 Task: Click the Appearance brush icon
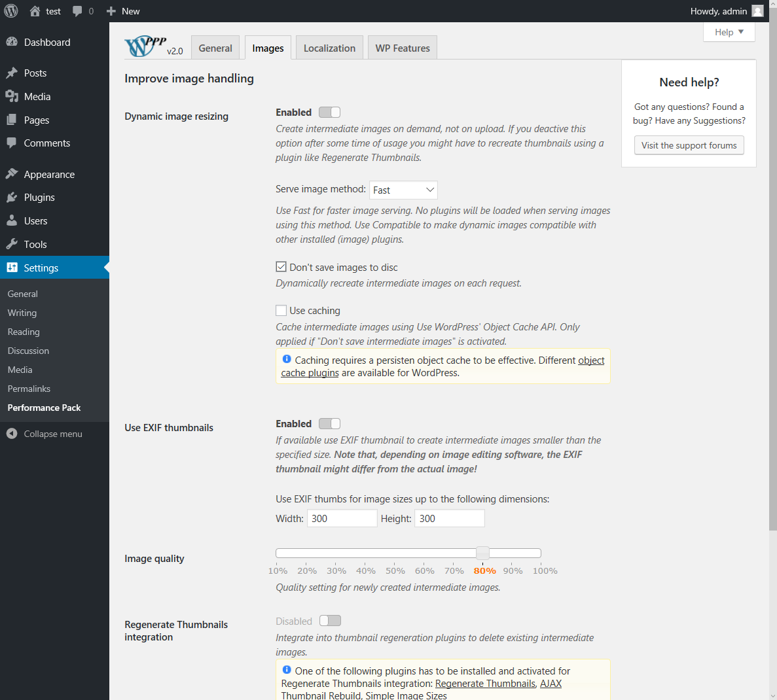(x=12, y=174)
